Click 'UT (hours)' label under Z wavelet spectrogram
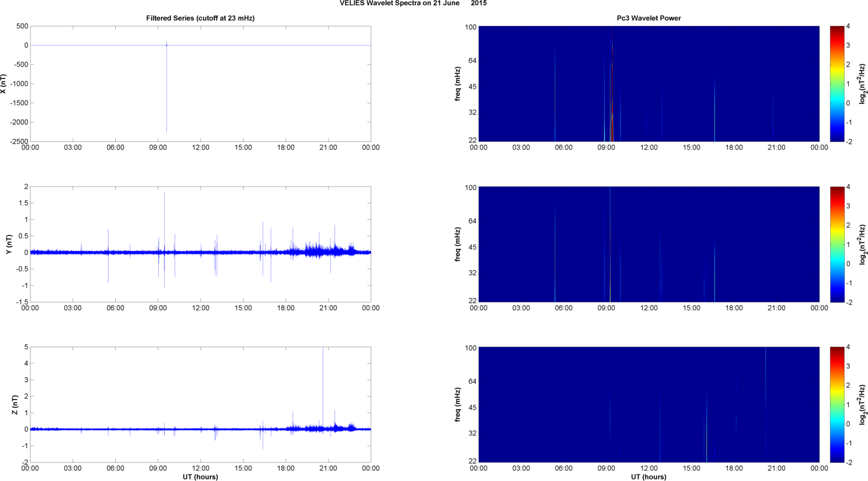Image resolution: width=868 pixels, height=481 pixels. [x=649, y=477]
